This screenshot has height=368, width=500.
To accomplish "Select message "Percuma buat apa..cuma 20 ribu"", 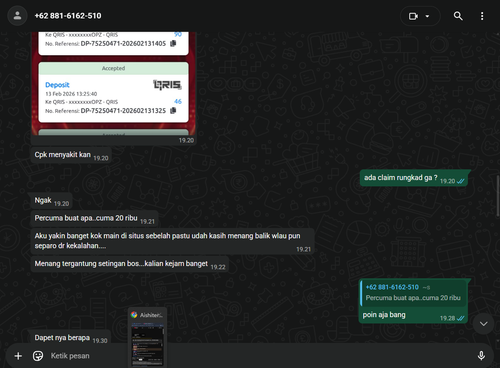I will pyautogui.click(x=94, y=219).
